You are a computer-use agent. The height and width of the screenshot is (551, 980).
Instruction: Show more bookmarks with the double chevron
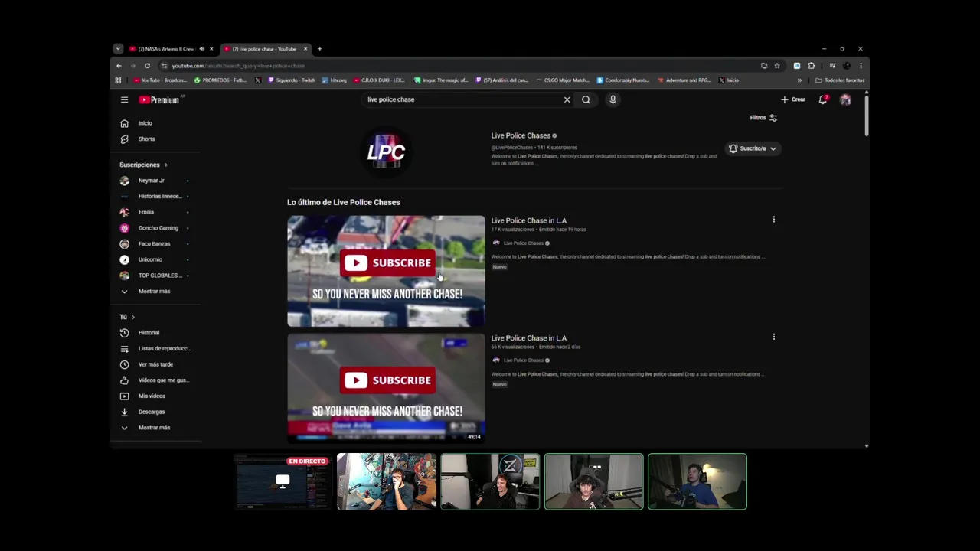click(x=799, y=80)
